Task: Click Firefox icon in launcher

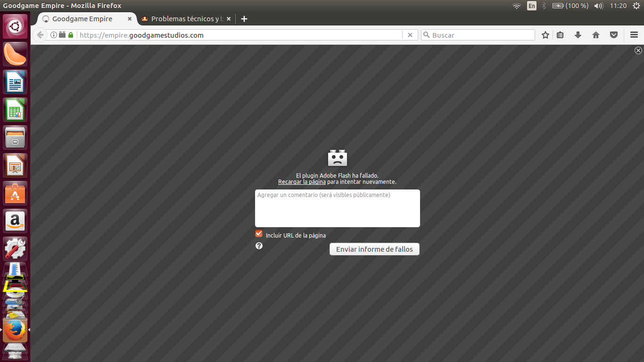Action: [x=16, y=330]
